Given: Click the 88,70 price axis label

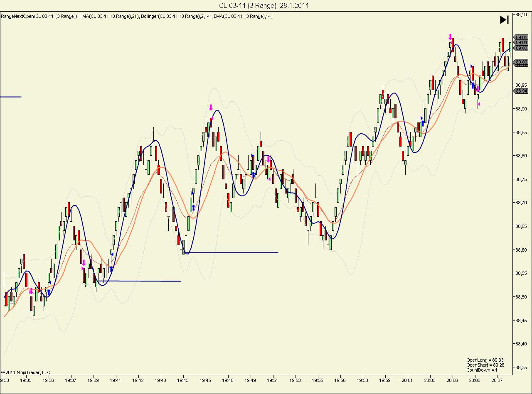Looking at the screenshot, I should [521, 203].
